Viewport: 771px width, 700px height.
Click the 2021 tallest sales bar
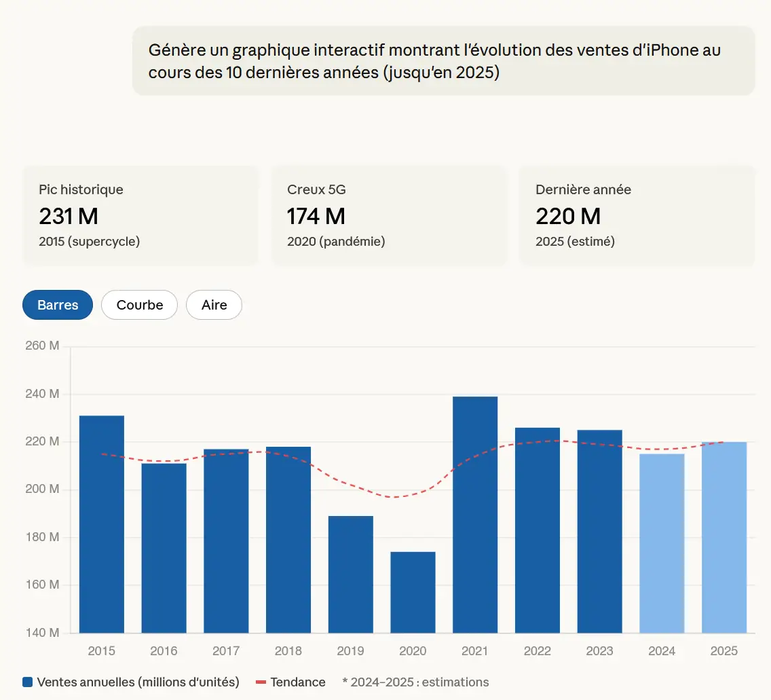[475, 515]
